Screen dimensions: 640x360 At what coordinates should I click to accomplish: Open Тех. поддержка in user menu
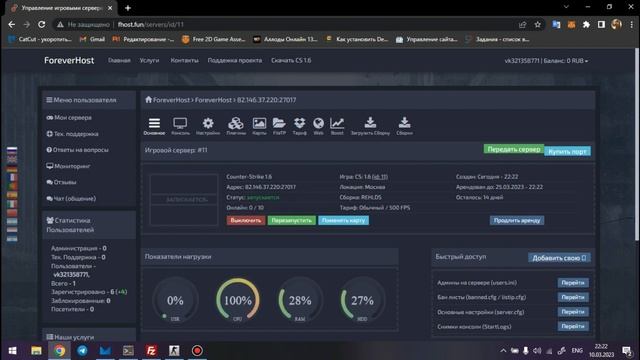point(72,133)
